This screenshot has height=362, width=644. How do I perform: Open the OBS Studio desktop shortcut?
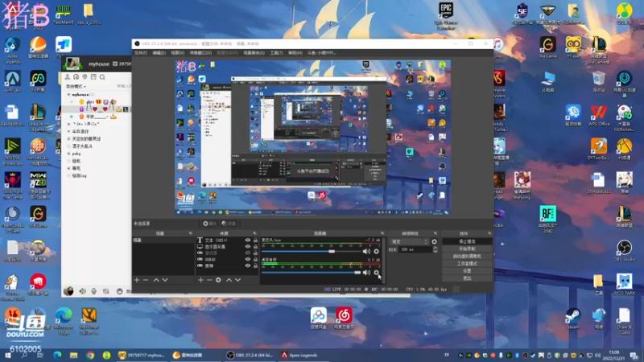[625, 251]
